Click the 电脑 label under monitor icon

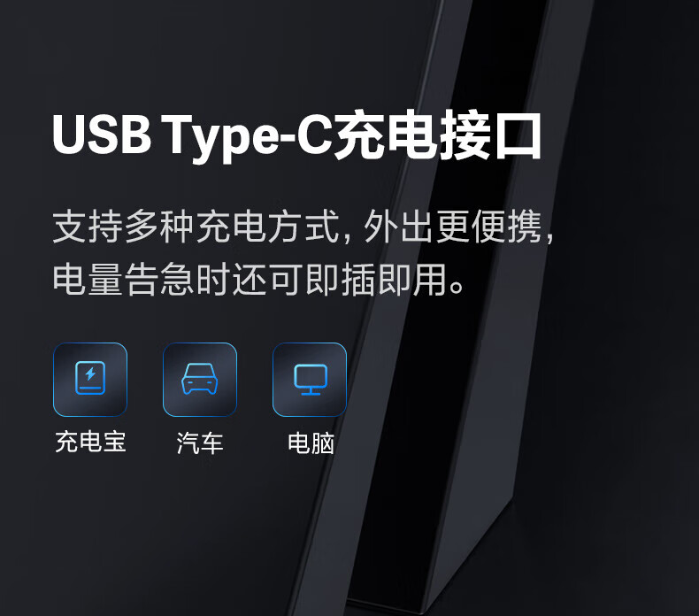[311, 443]
